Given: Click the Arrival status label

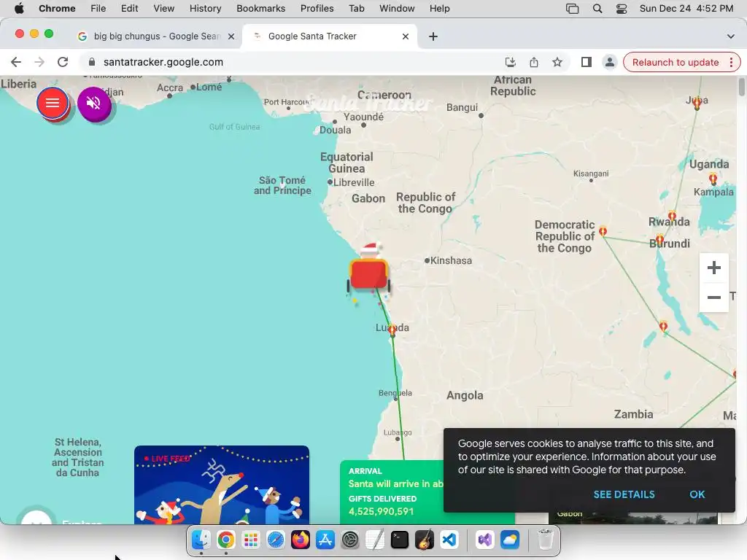Looking at the screenshot, I should tap(365, 471).
